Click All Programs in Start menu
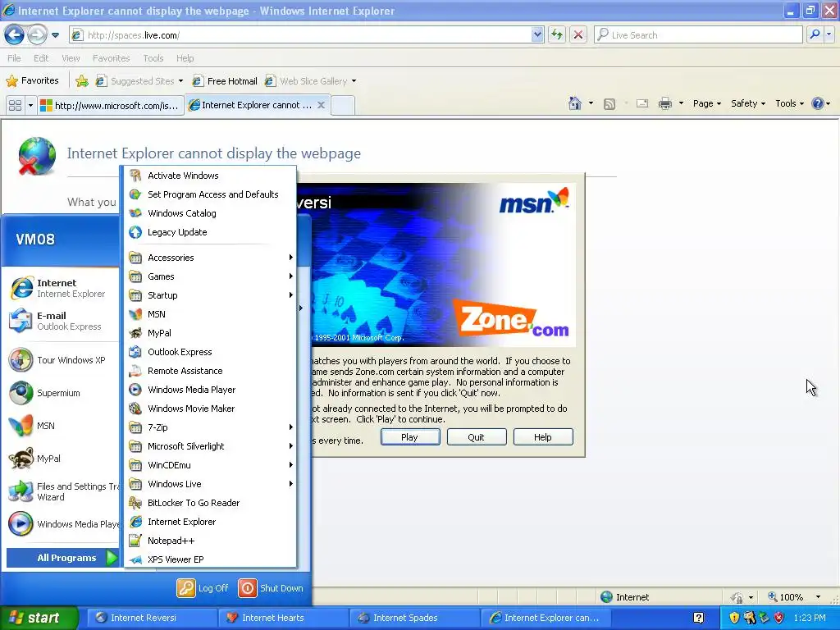This screenshot has height=630, width=840. pyautogui.click(x=62, y=558)
